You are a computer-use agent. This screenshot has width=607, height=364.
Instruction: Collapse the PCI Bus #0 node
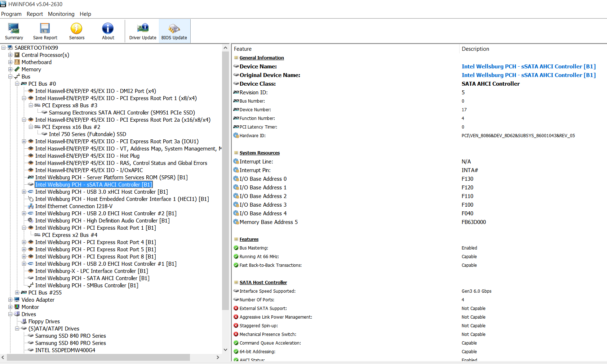[x=17, y=84]
